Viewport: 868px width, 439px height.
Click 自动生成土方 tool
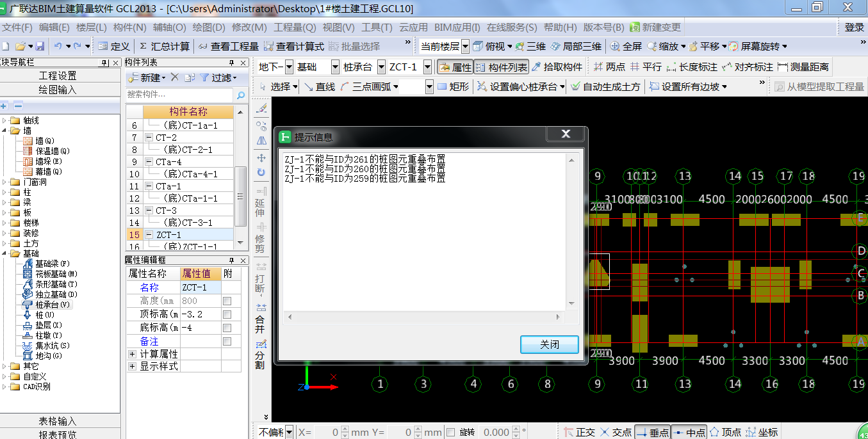point(605,86)
